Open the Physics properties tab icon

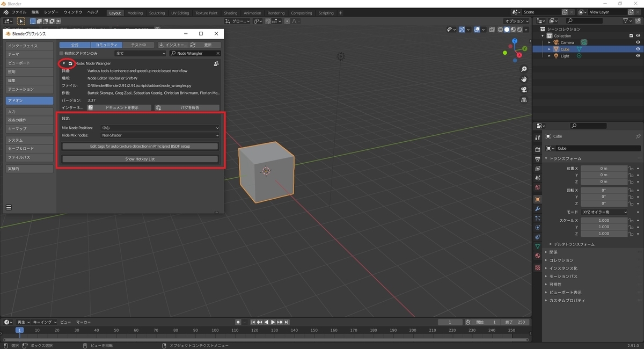[x=537, y=228]
